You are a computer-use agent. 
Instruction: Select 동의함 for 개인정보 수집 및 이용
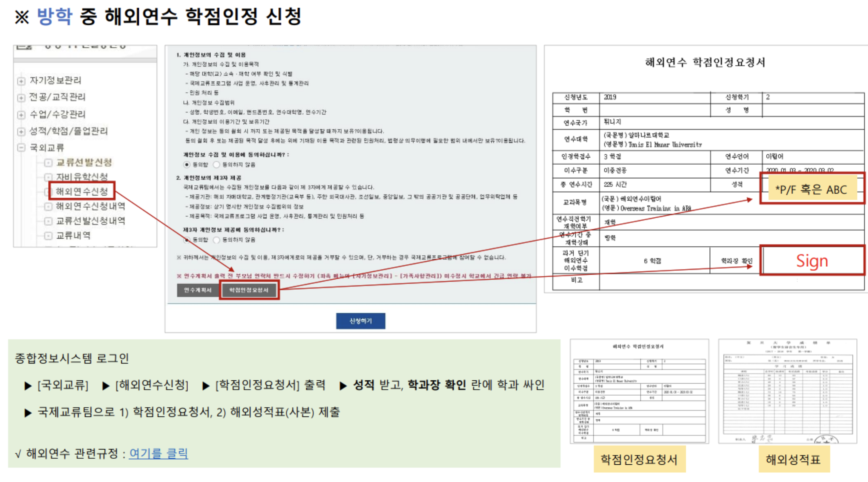click(187, 165)
